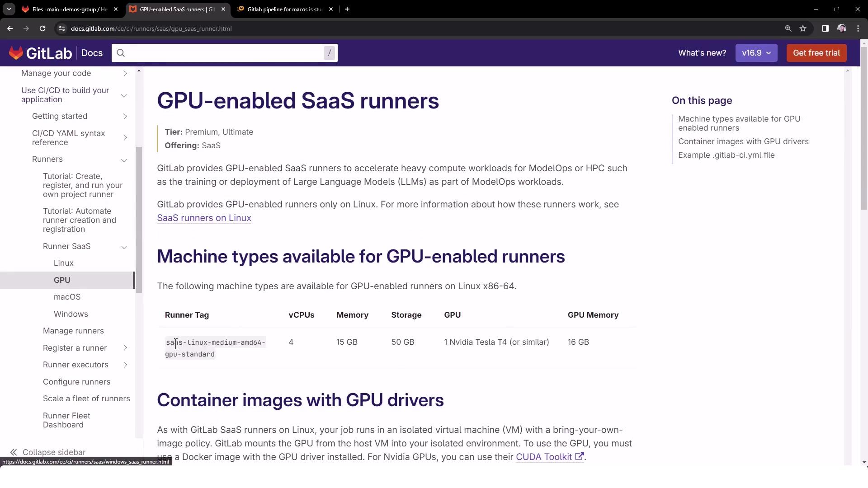868x488 pixels.
Task: Click the docs search input field
Action: pos(222,53)
